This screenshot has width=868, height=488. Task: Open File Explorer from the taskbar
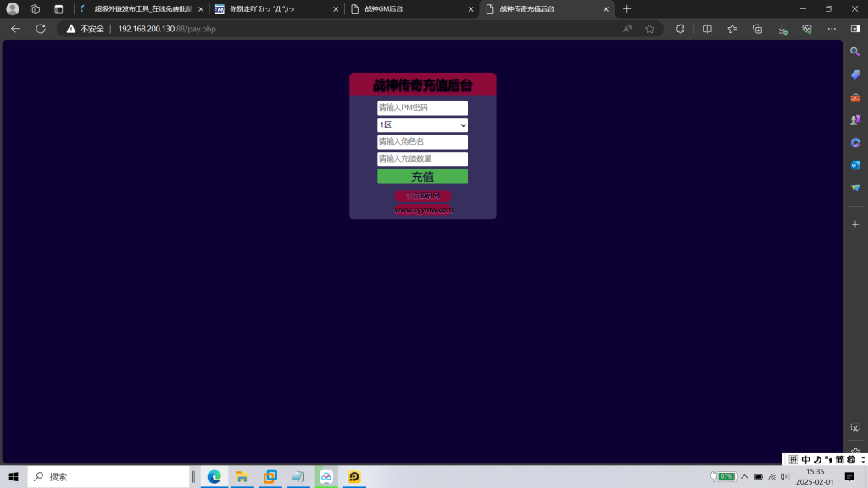[x=242, y=477]
